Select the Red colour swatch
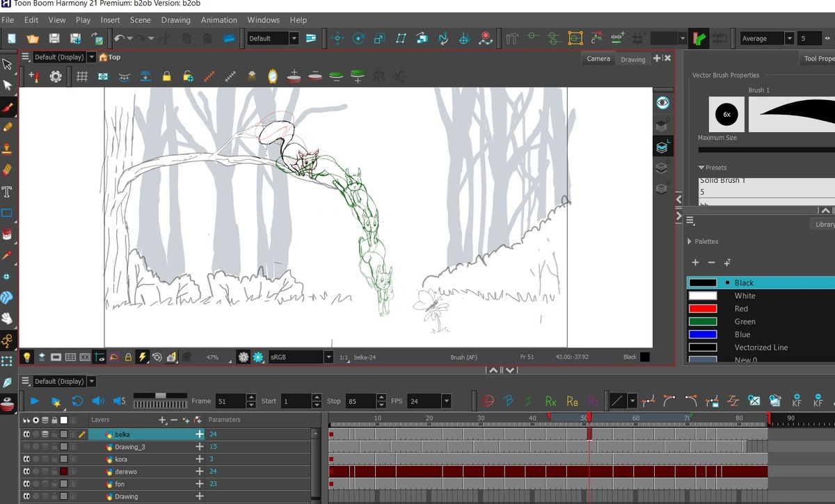 703,309
